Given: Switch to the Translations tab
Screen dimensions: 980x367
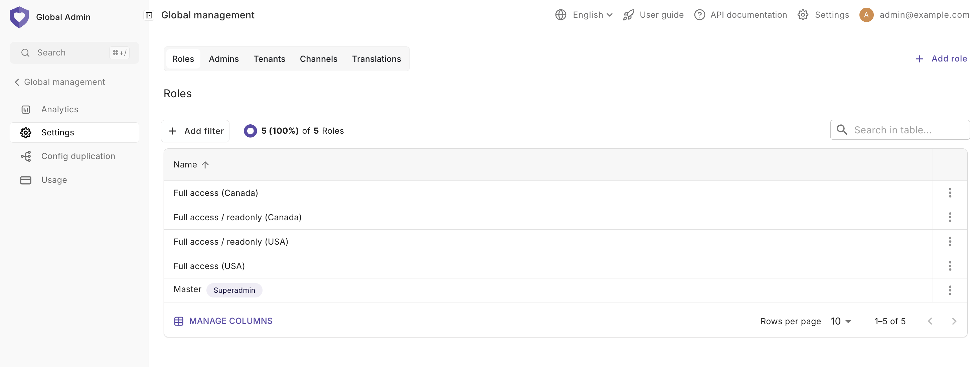Looking at the screenshot, I should click(x=376, y=59).
